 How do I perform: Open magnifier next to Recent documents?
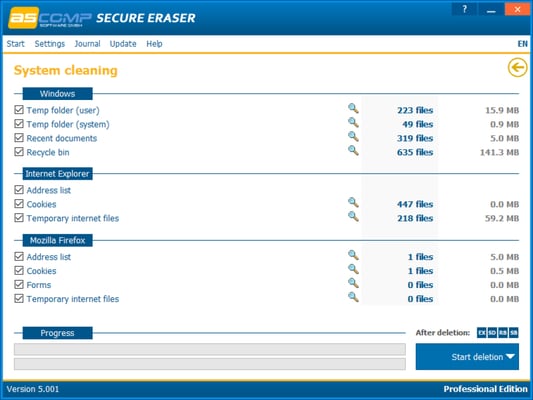pyautogui.click(x=353, y=137)
